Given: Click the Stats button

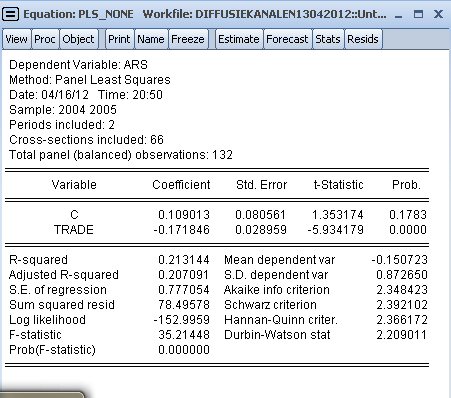Looking at the screenshot, I should pyautogui.click(x=328, y=39).
